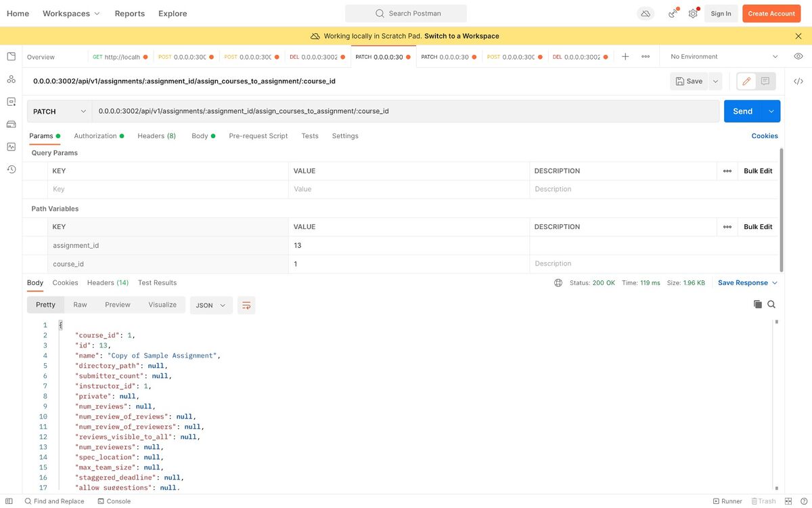
Task: Select the Raw response view
Action: [80, 305]
